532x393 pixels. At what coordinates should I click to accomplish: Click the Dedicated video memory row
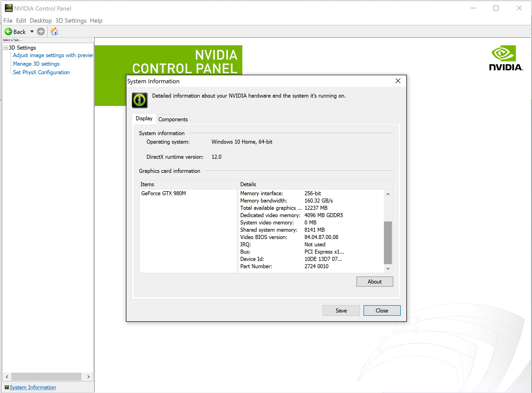click(311, 215)
